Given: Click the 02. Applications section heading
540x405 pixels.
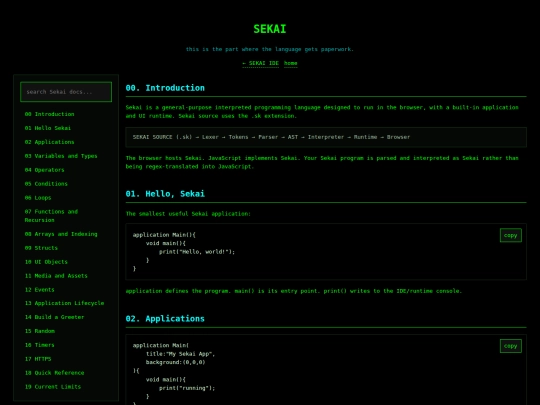Looking at the screenshot, I should click(165, 319).
